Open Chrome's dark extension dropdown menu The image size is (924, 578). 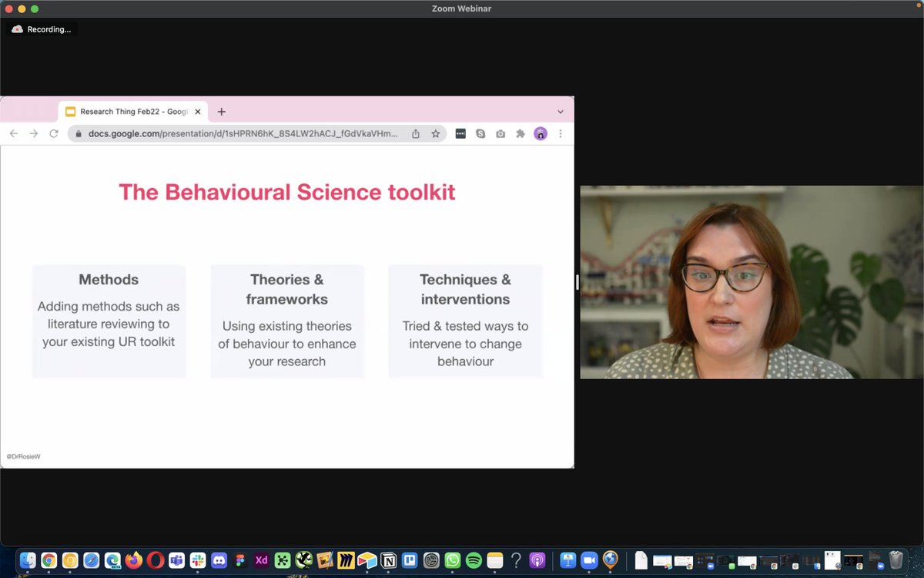pos(460,133)
